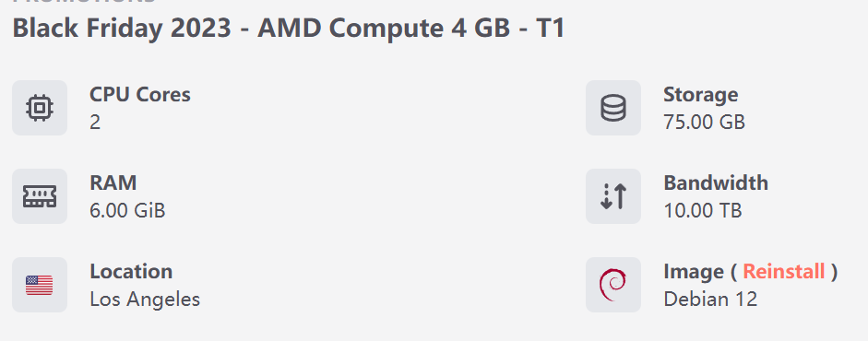Click the United States flag icon
This screenshot has width=868, height=341.
pos(40,285)
